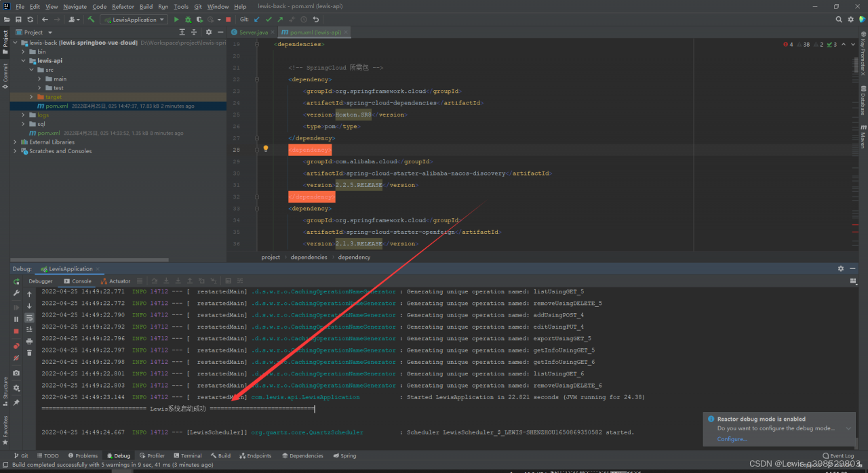The image size is (868, 473).
Task: Run LewisApplication with the green play icon
Action: [x=177, y=20]
